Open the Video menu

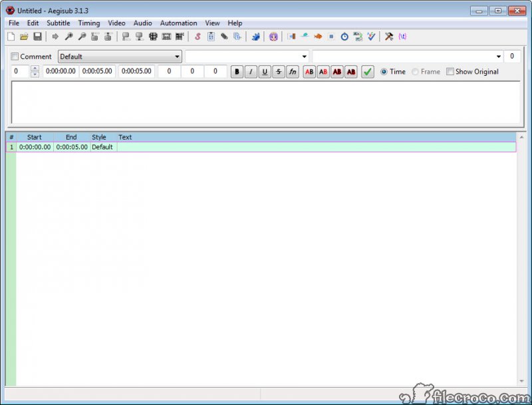tap(116, 23)
